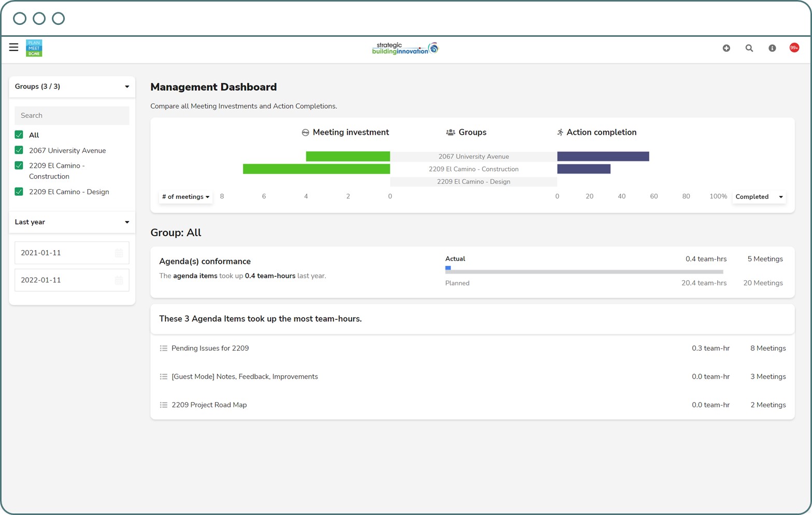Open the Completed status dropdown

tap(759, 197)
